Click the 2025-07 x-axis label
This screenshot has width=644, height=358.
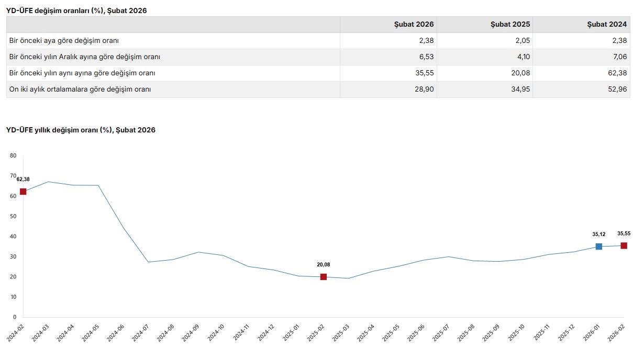pos(441,333)
